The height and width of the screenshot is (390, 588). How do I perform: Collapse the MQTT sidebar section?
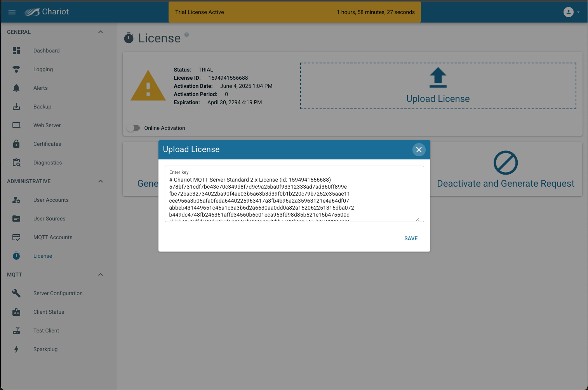coord(101,275)
